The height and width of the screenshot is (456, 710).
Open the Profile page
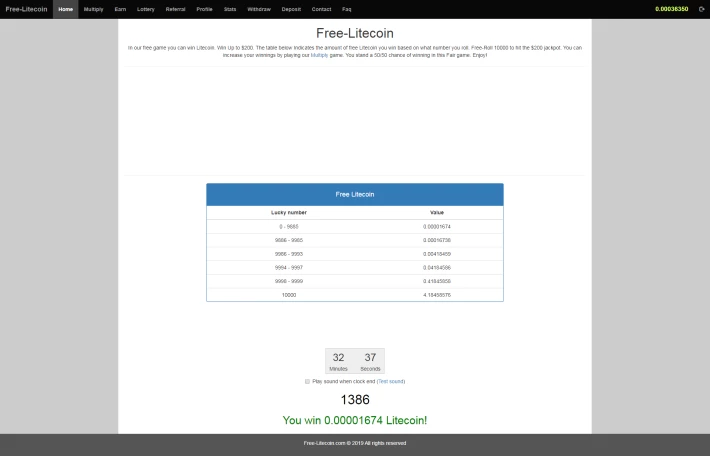tap(204, 9)
